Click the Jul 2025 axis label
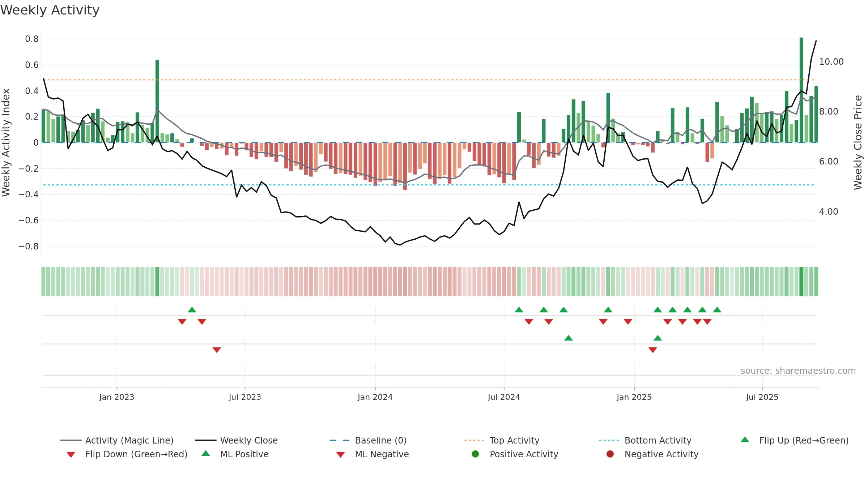Screen dimensions: 868x488 (762, 397)
